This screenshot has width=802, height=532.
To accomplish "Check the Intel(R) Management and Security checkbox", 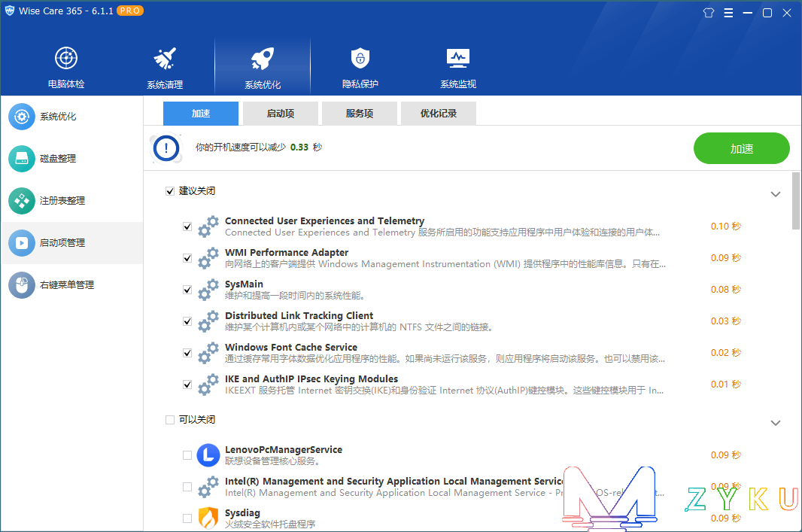I will pos(187,487).
